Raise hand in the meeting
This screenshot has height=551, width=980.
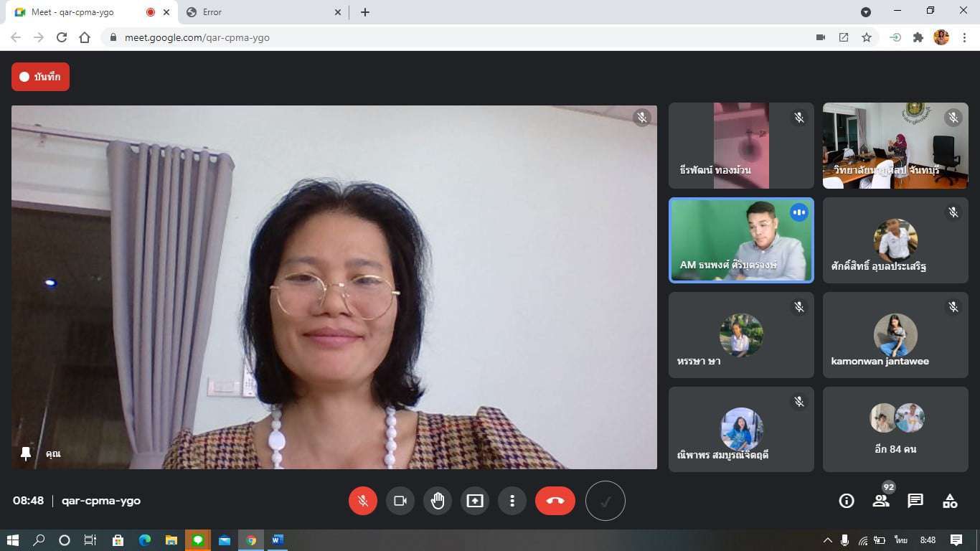(438, 501)
